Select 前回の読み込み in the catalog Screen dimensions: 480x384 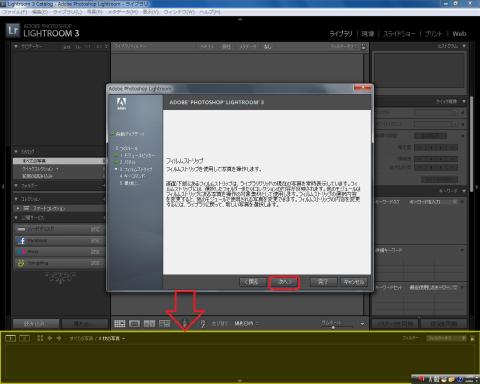(59, 176)
